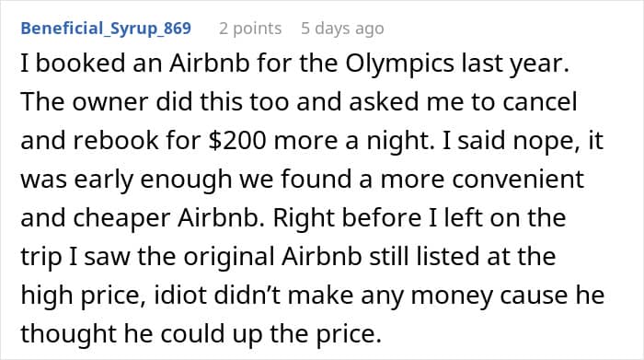Click the word 'trip' starting the sixth line
Image resolution: width=644 pixels, height=360 pixels.
40,257
